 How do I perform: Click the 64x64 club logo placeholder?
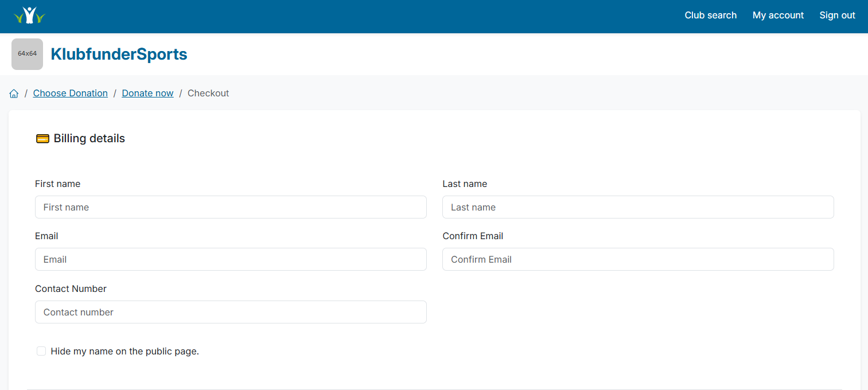pos(27,54)
